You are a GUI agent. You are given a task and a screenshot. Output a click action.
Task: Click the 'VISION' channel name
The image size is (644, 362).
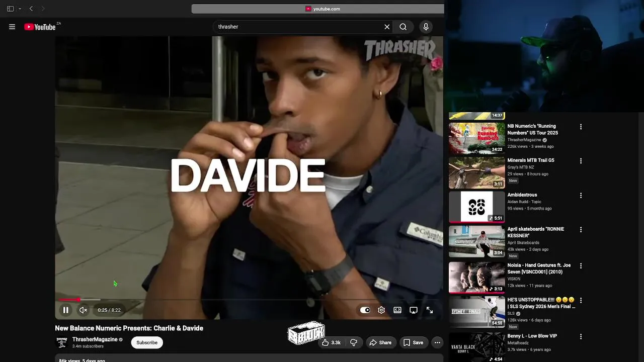click(x=514, y=279)
